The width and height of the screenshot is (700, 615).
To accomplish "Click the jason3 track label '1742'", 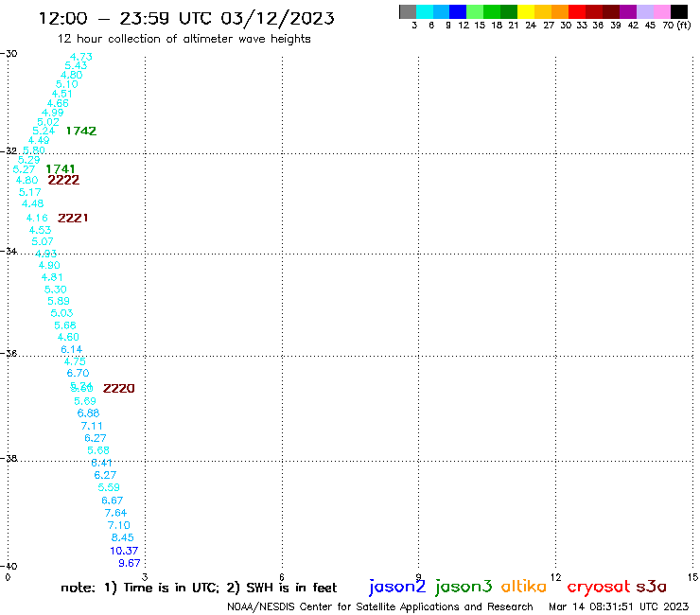I will click(80, 131).
